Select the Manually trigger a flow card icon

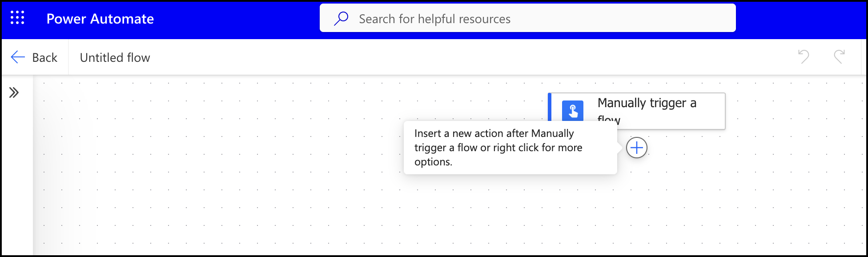coord(573,111)
